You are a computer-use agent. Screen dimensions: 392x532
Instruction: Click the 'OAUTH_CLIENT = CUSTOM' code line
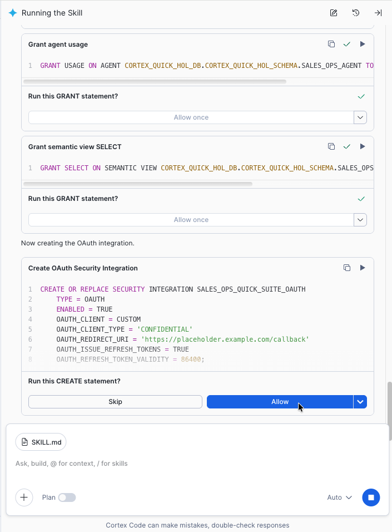(x=98, y=319)
